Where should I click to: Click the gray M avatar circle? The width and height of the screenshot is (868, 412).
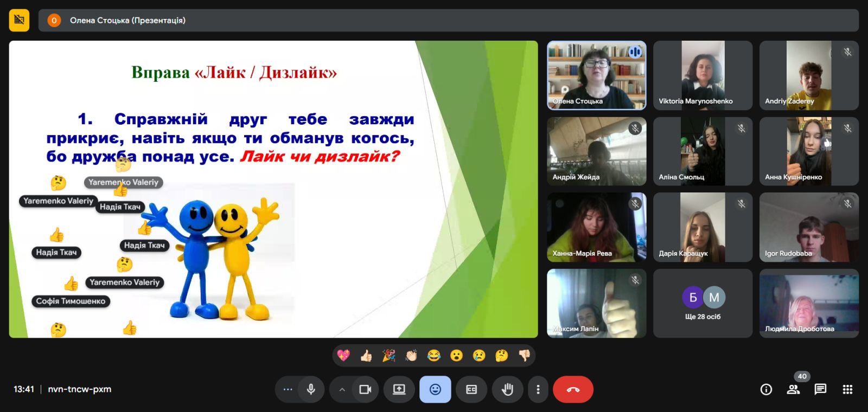tap(714, 297)
